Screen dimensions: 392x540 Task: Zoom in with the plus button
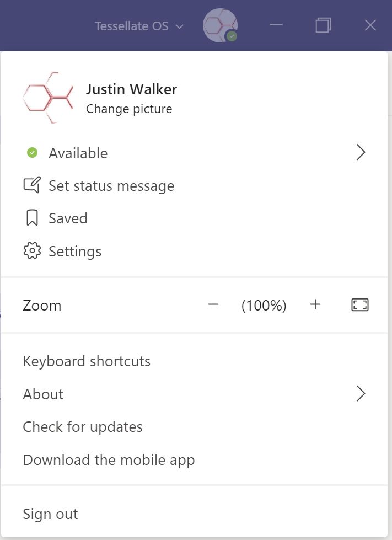pyautogui.click(x=315, y=304)
